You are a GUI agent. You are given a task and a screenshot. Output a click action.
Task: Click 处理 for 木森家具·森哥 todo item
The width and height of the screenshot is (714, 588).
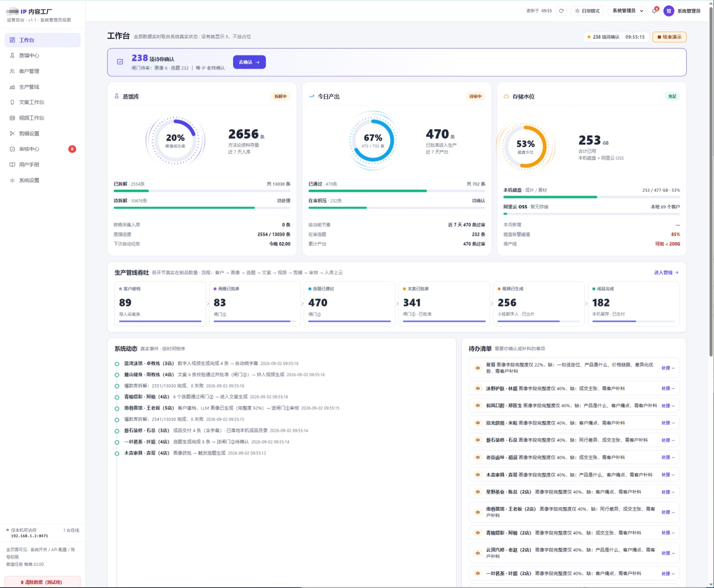[668, 475]
